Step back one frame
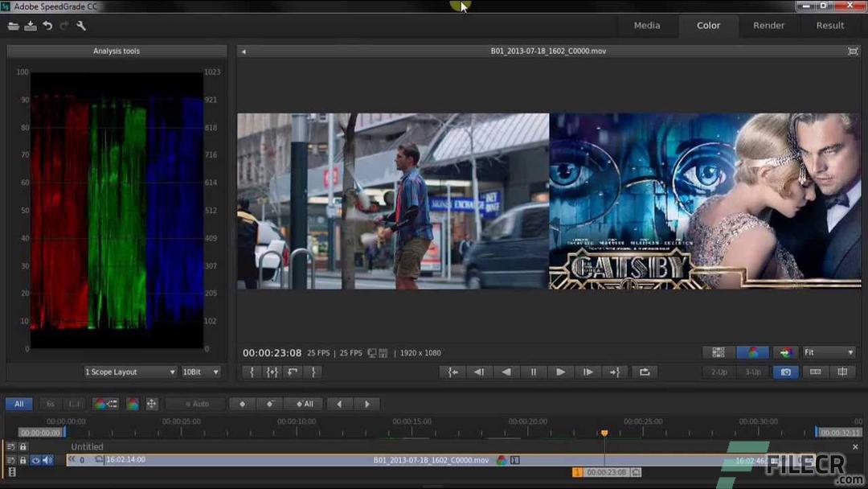The height and width of the screenshot is (489, 868). click(479, 372)
